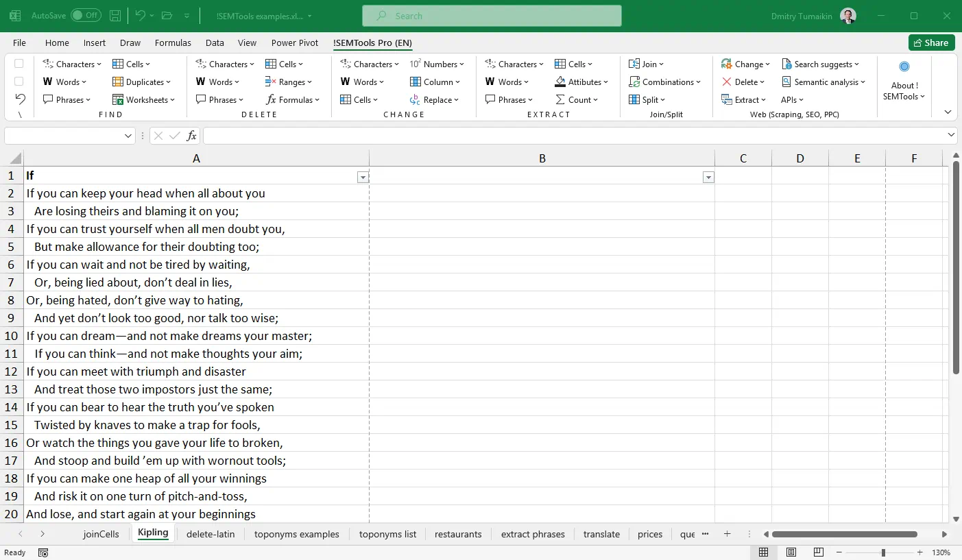Click the Undo arrow in title bar
962x560 pixels.
(140, 15)
